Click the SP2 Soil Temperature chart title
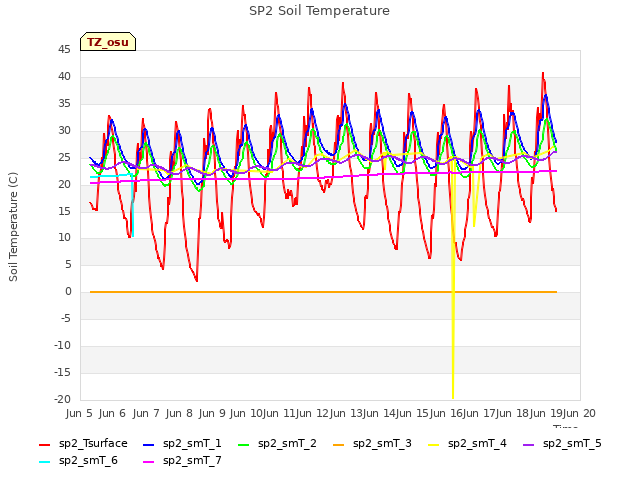Screen dimensions: 640x480 point(319,11)
